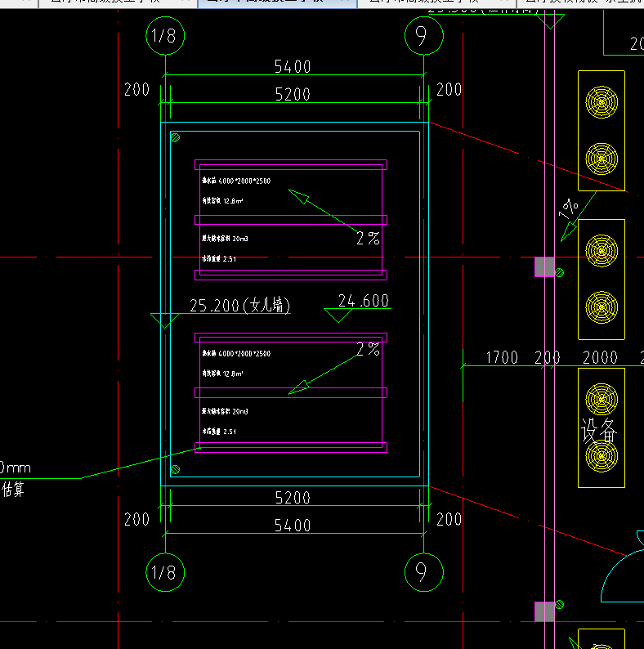Viewport: 644px width, 649px height.
Task: Select the upper fan in the topmost yellow box
Action: pyautogui.click(x=602, y=102)
